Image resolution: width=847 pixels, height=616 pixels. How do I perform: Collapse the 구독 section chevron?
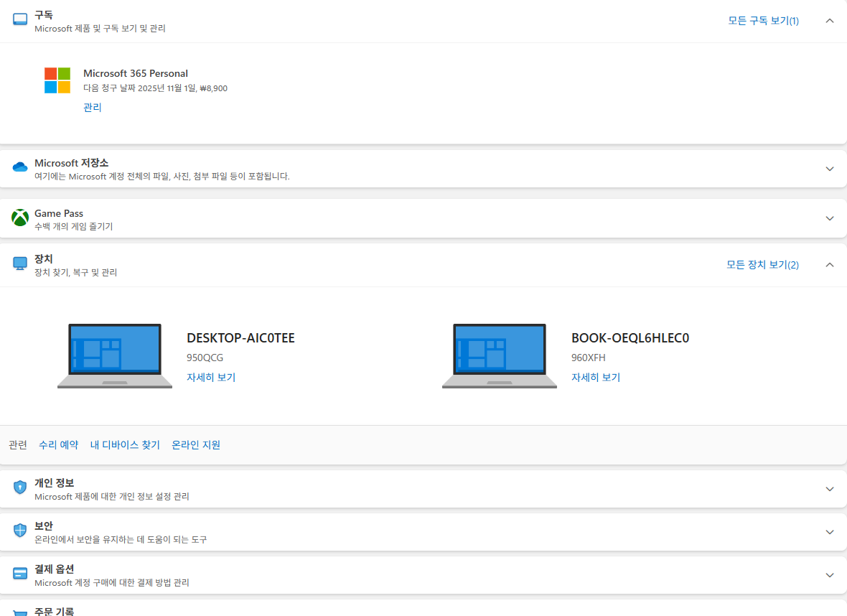(830, 21)
